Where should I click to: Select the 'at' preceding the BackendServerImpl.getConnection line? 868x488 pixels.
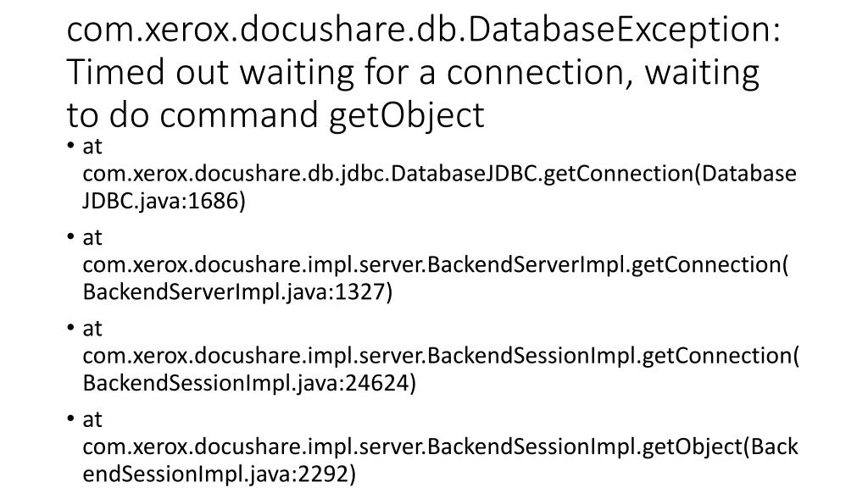(92, 237)
